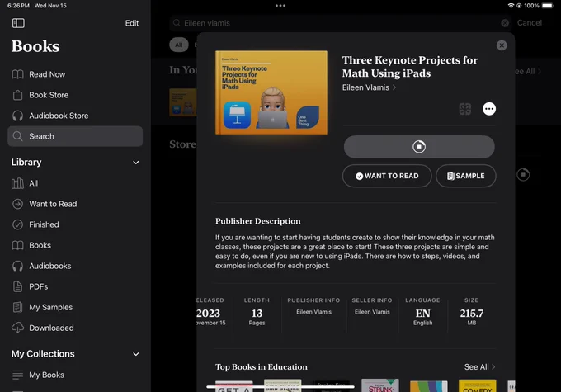This screenshot has width=561, height=392.
Task: Select the All filter pill
Action: tap(179, 45)
